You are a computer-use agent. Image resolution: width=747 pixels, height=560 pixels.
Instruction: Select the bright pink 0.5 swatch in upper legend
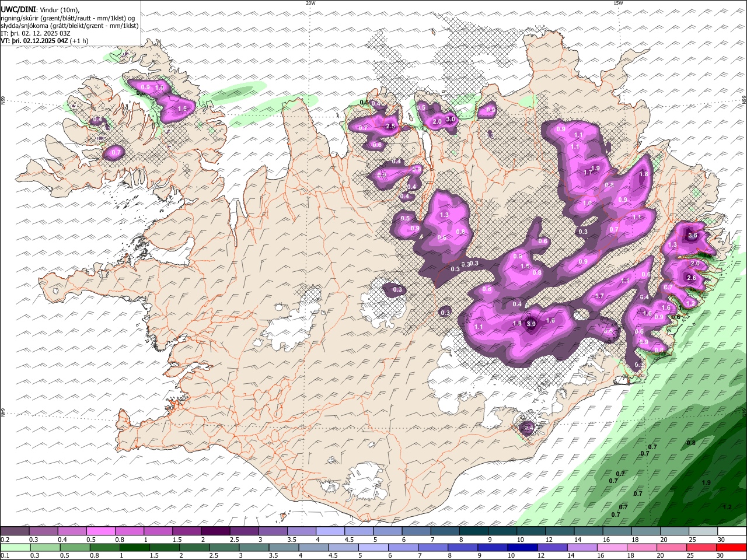pos(100,531)
